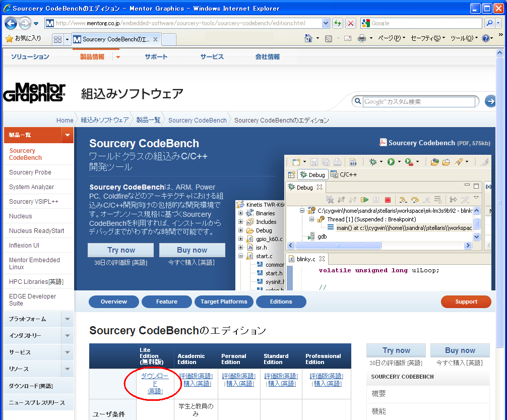
Task: Open the セーフティ(S) menu
Action: [428, 38]
